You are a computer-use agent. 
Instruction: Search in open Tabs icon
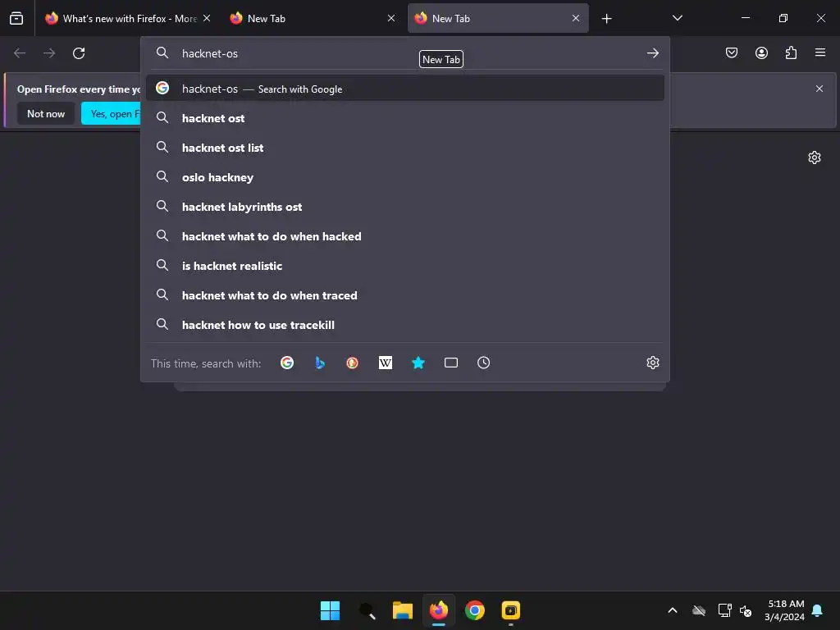coord(451,363)
